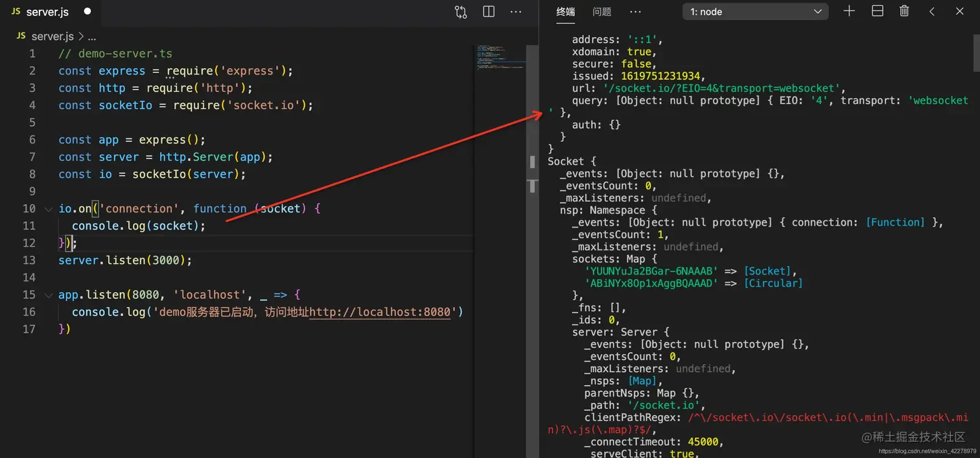Click "require('http')" on line 3
Screen dimensions: 980x458
point(196,88)
